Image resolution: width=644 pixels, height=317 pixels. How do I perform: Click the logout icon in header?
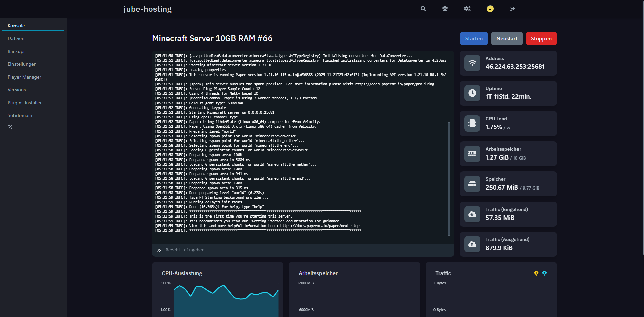[512, 9]
